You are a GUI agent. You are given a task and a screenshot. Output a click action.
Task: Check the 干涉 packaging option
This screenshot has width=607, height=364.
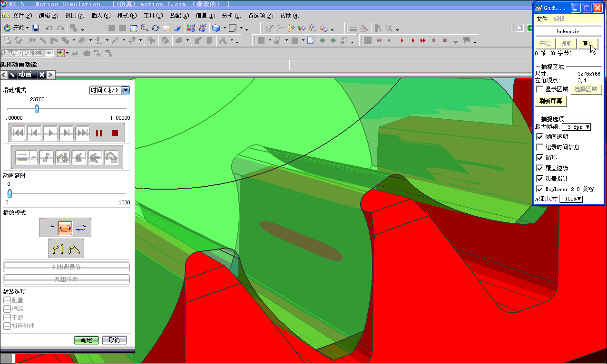7,317
